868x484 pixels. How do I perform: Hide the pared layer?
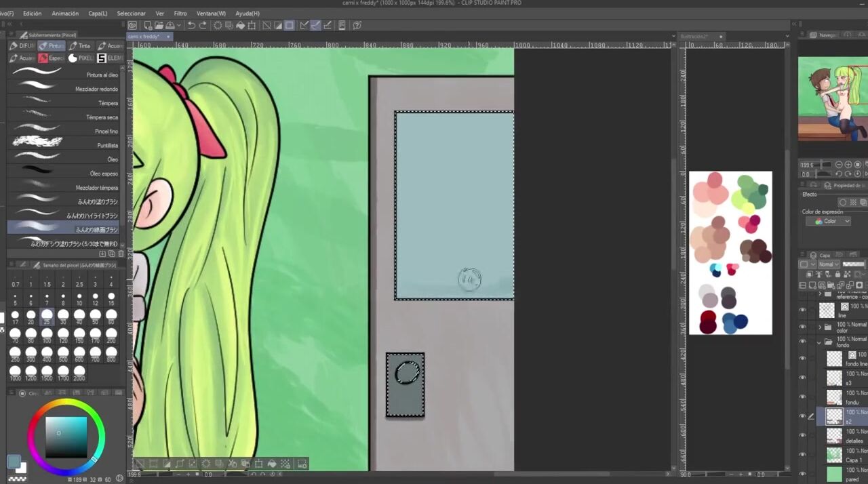coord(803,474)
